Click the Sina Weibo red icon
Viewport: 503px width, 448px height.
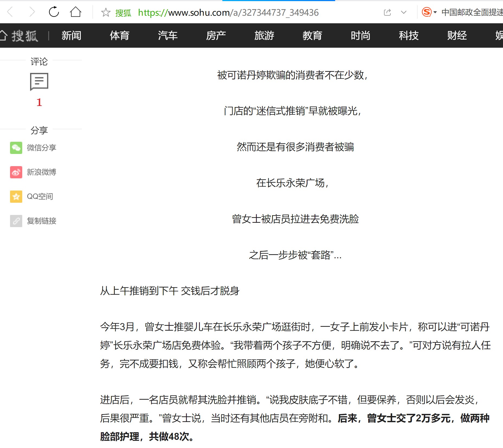[x=16, y=172]
